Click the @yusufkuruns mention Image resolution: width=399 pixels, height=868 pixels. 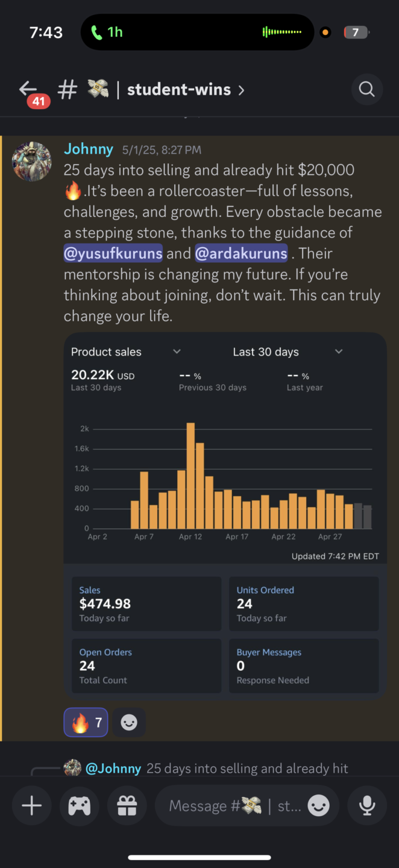tap(113, 253)
